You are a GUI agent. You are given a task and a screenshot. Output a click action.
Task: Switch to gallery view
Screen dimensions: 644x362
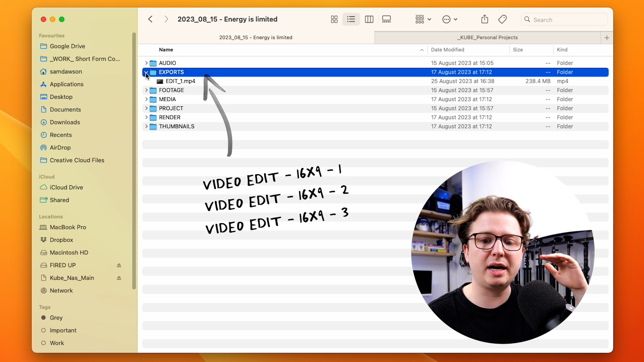pyautogui.click(x=386, y=19)
